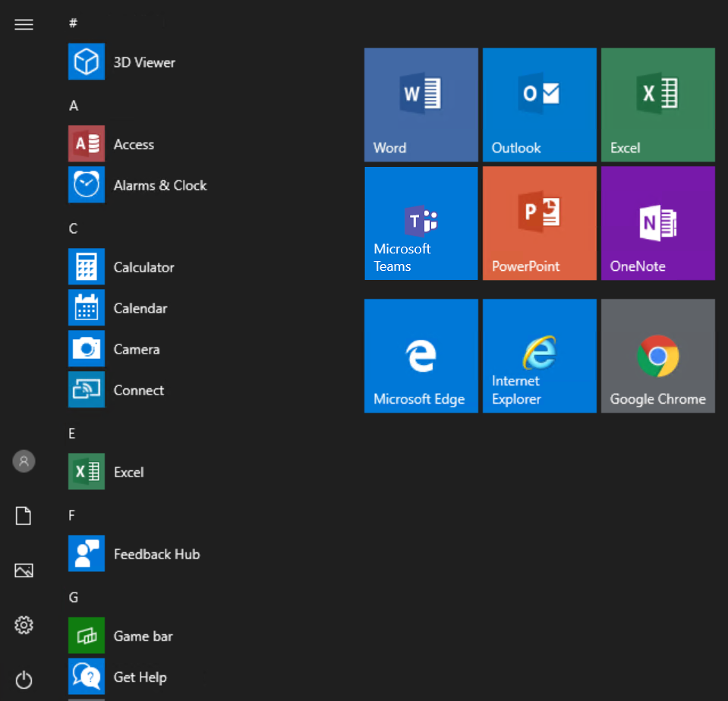Expand the Start menu hamburger
This screenshot has height=701, width=728.
pos(24,24)
